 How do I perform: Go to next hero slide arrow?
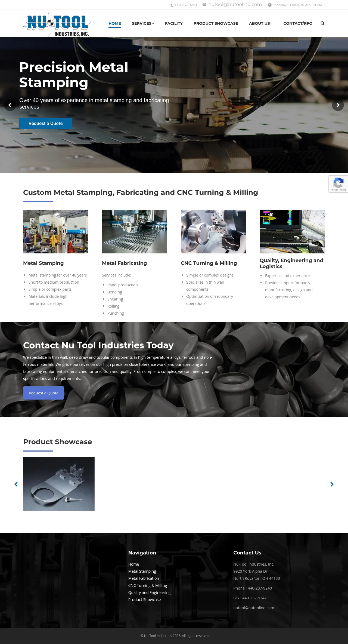click(x=338, y=105)
